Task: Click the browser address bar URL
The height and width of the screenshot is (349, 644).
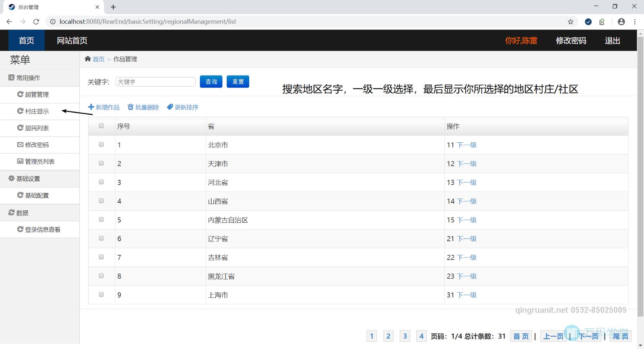Action: (x=148, y=22)
